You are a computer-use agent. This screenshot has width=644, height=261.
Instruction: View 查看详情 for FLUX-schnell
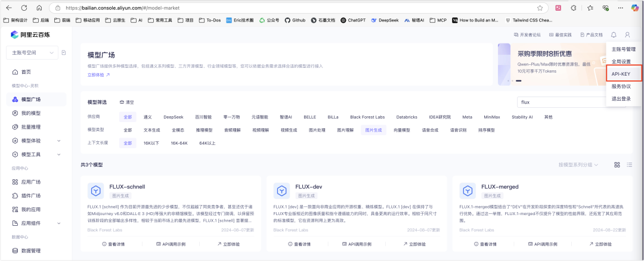click(x=113, y=244)
